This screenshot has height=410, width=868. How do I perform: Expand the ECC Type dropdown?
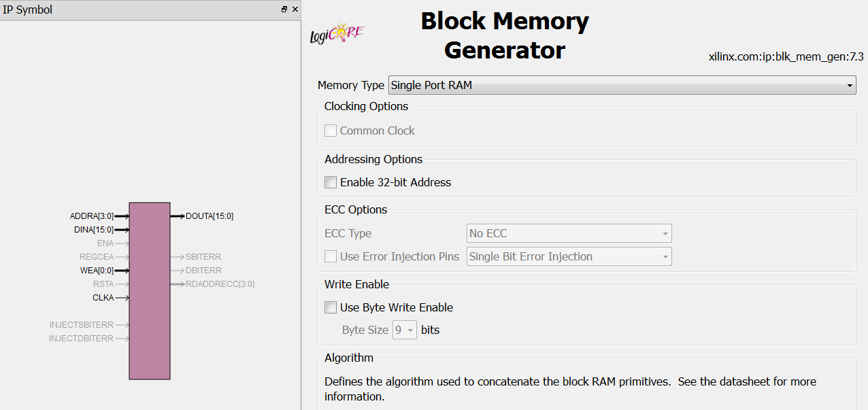click(569, 233)
